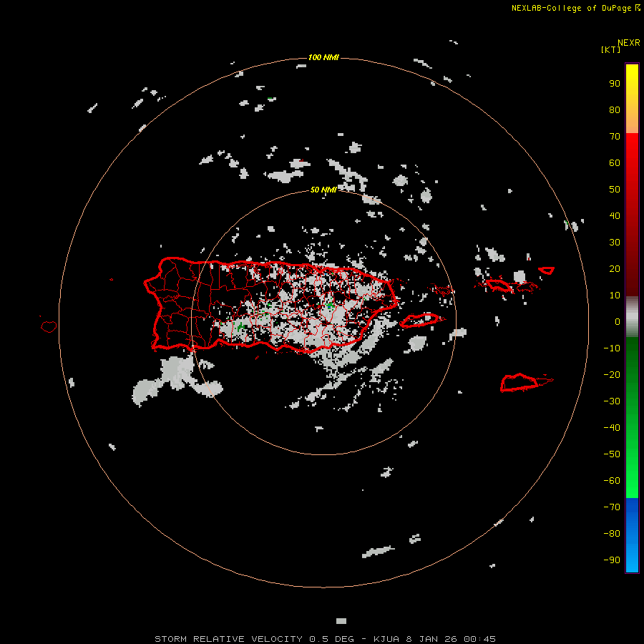Screen dimensions: 644x644
Task: Click the positive 70 value on the velocity scale
Action: click(615, 137)
